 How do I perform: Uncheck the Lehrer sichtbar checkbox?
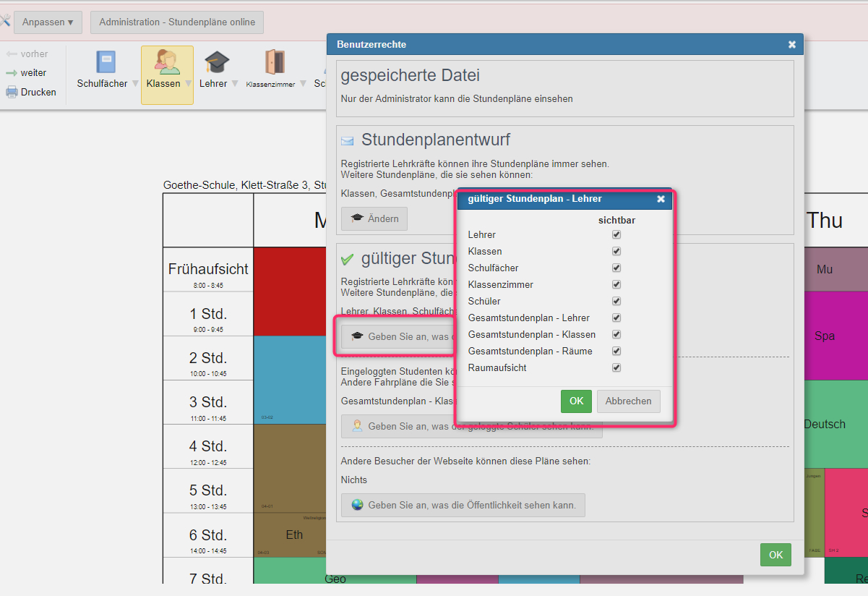click(x=616, y=234)
